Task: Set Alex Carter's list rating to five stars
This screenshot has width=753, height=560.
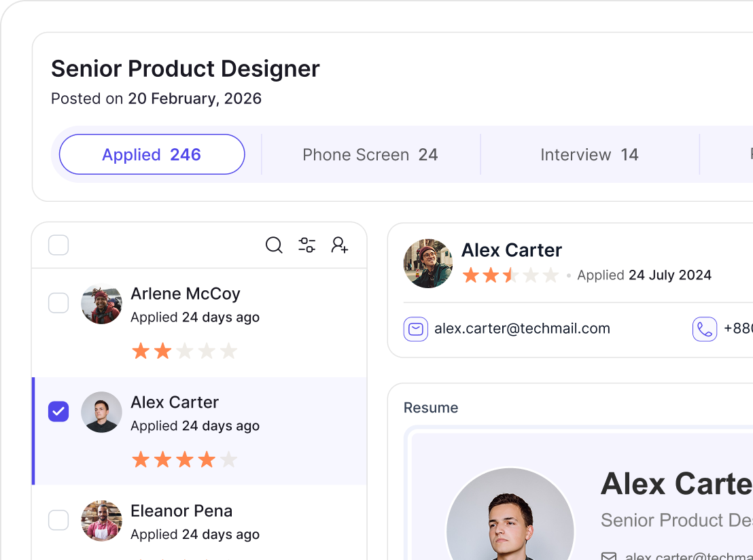Action: click(228, 460)
